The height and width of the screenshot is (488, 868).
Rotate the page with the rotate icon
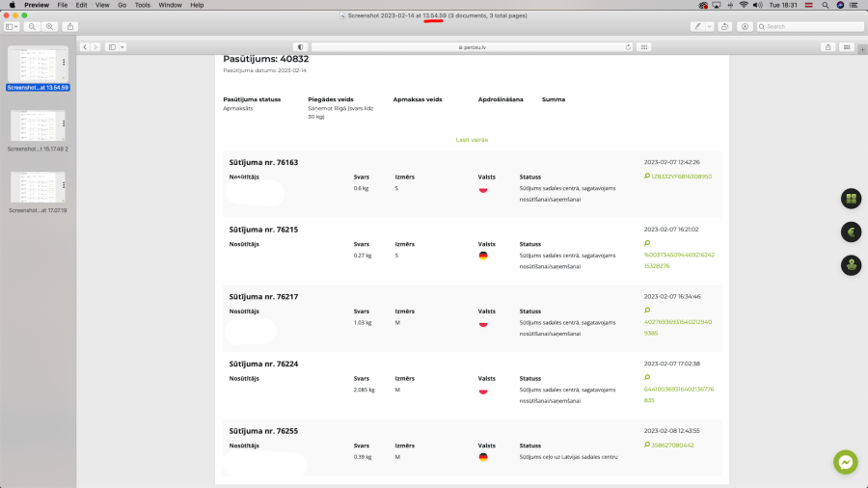point(724,27)
